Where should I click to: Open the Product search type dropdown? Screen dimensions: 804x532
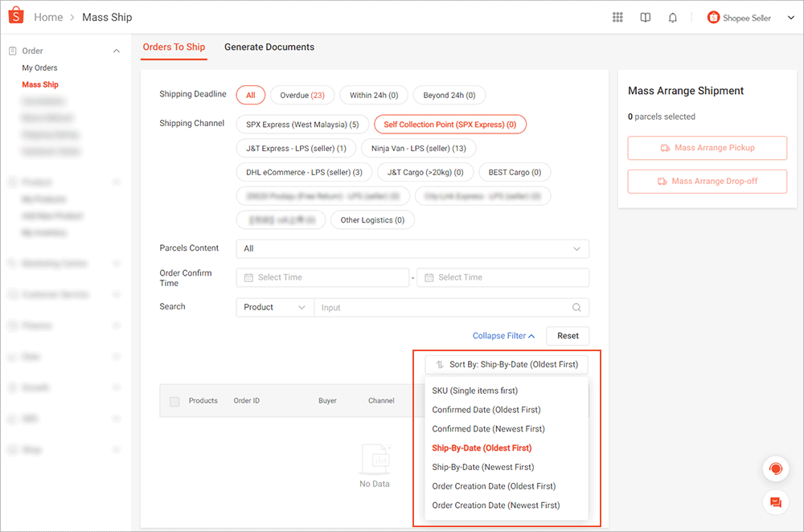pyautogui.click(x=274, y=307)
